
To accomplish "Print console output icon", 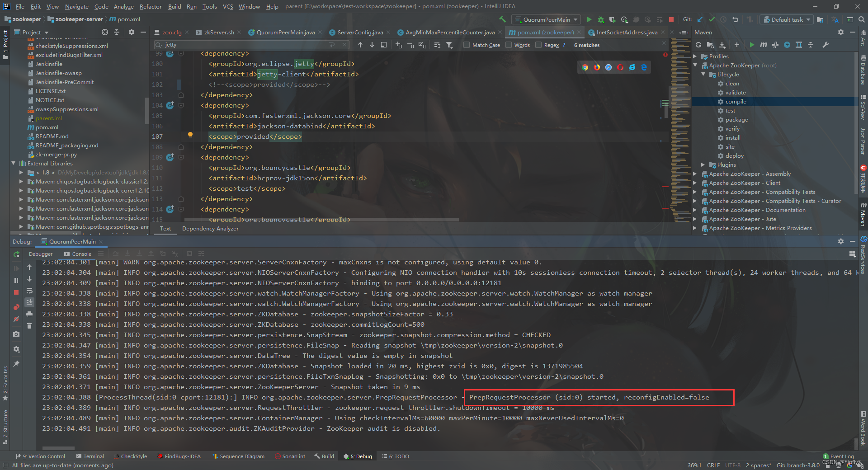I will coord(29,314).
